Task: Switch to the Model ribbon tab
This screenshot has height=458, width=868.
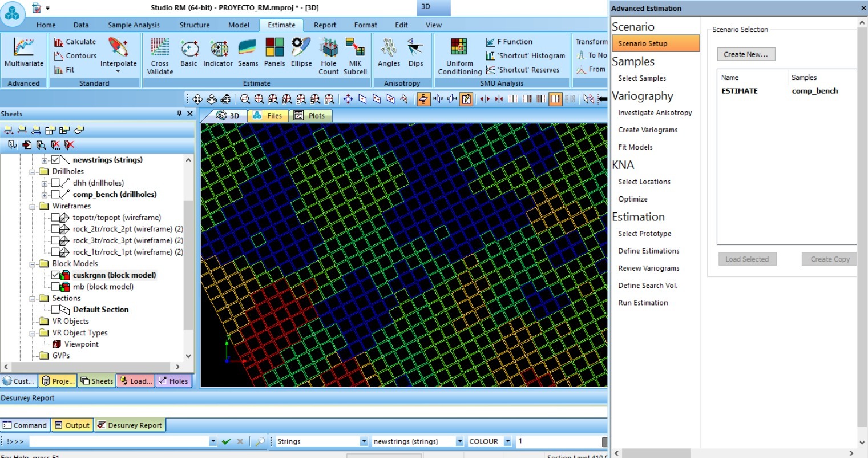Action: pos(239,25)
